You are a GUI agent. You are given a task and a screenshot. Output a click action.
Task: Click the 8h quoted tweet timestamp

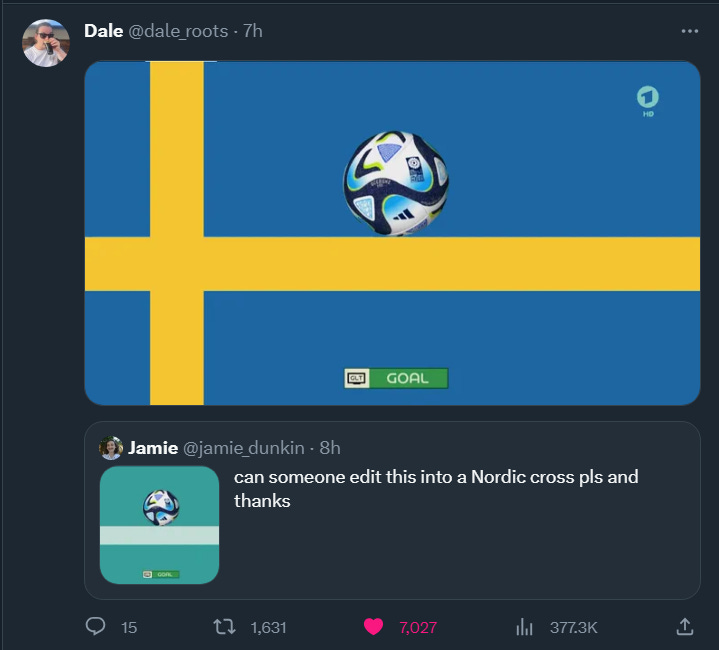coord(330,448)
